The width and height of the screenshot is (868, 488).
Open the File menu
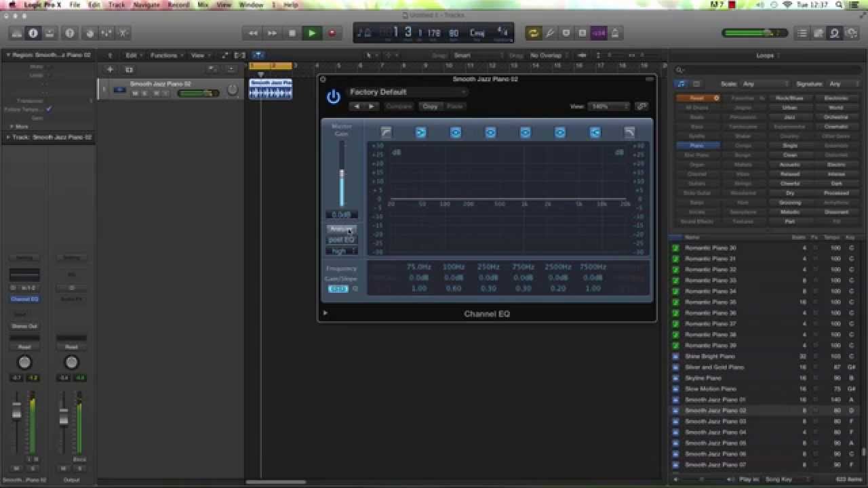75,5
